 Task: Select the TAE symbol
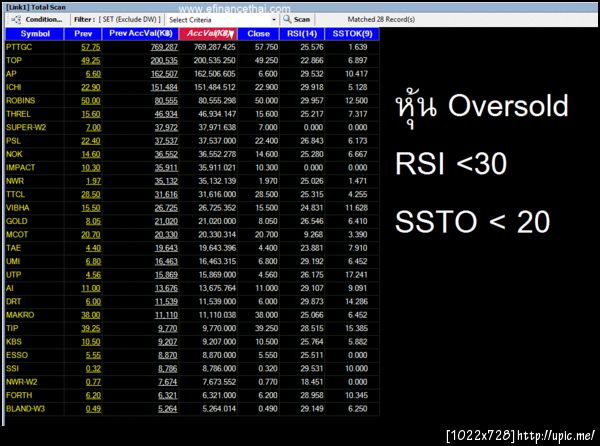click(13, 248)
